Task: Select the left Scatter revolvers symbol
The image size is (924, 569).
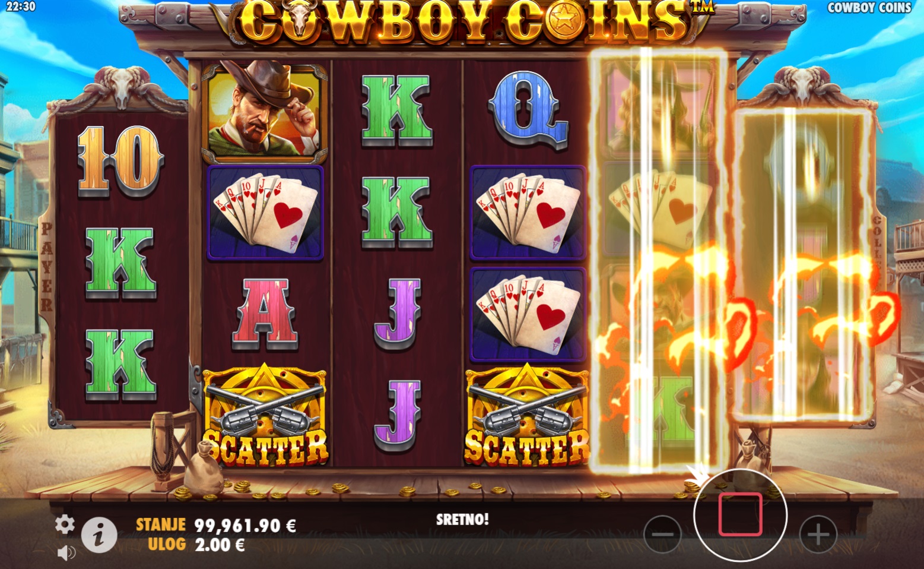Action: 265,415
